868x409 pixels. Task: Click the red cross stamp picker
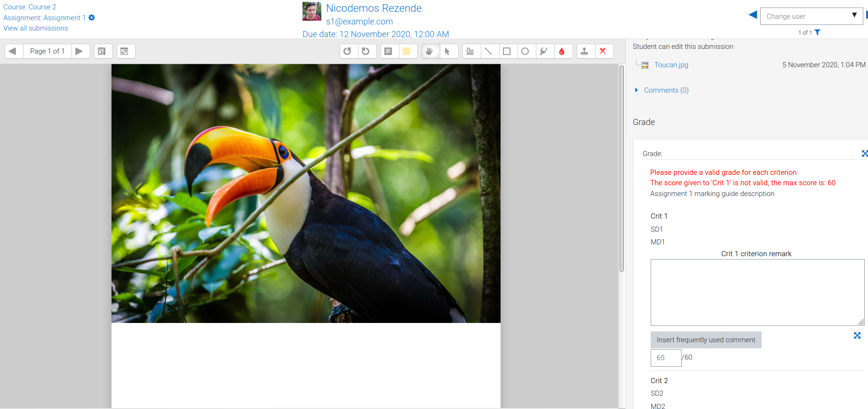[x=604, y=51]
